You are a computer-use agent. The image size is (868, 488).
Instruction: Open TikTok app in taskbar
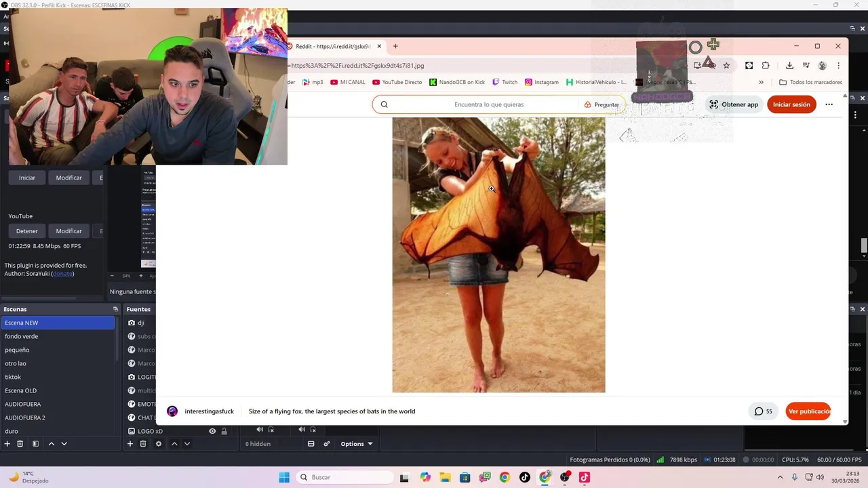(x=525, y=477)
